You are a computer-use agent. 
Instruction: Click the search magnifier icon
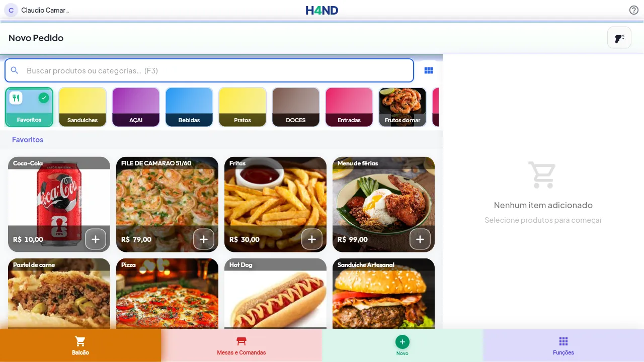[15, 70]
